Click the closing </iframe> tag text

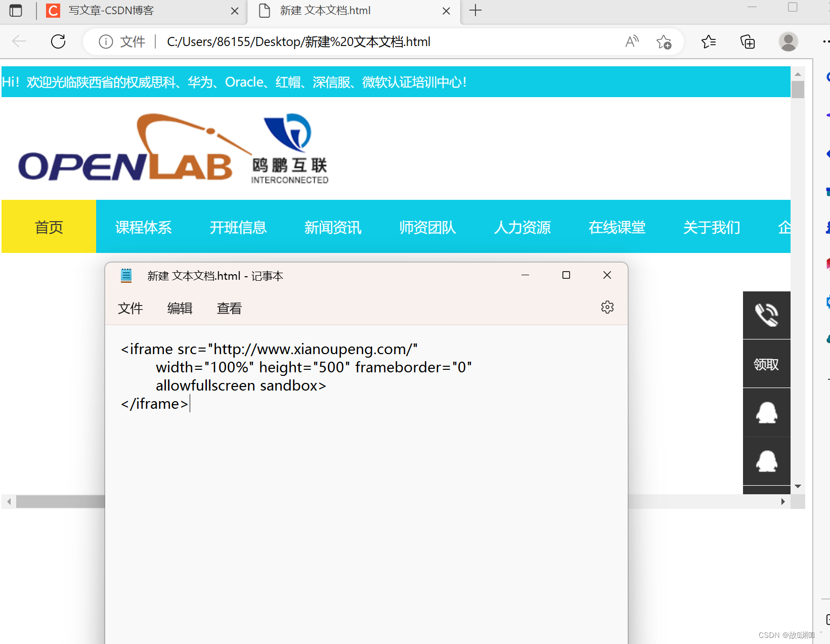154,404
